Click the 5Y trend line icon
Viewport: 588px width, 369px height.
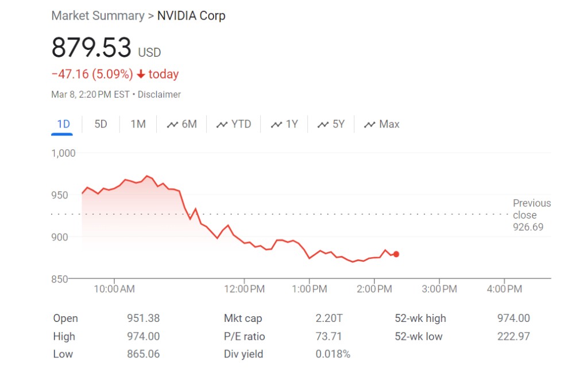323,125
